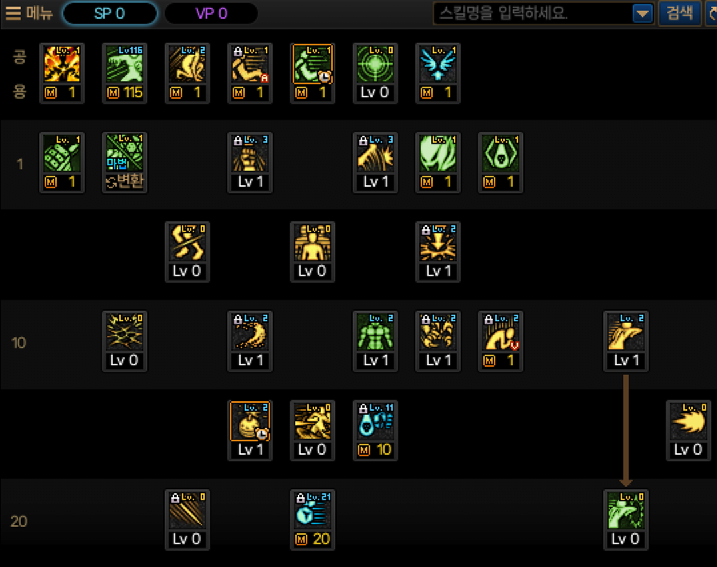The image size is (717, 567).
Task: Select the Lv 21 cyan skill with master 20
Action: [312, 511]
